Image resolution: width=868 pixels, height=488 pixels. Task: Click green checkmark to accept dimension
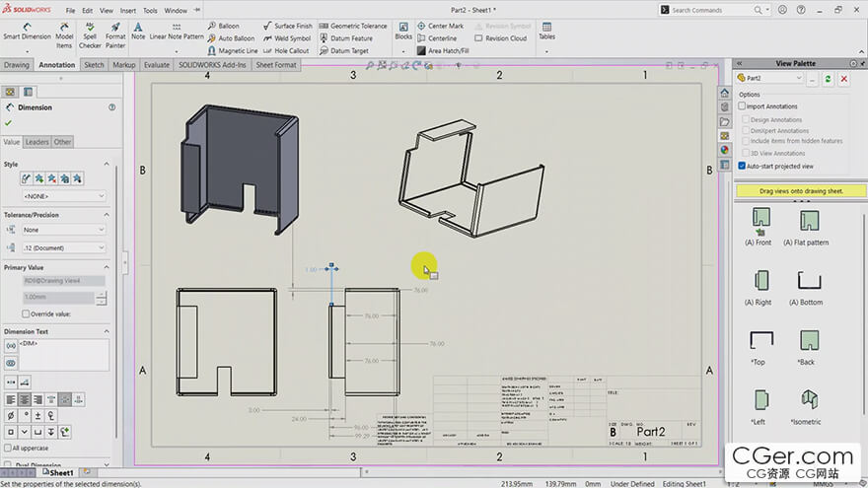coord(9,123)
